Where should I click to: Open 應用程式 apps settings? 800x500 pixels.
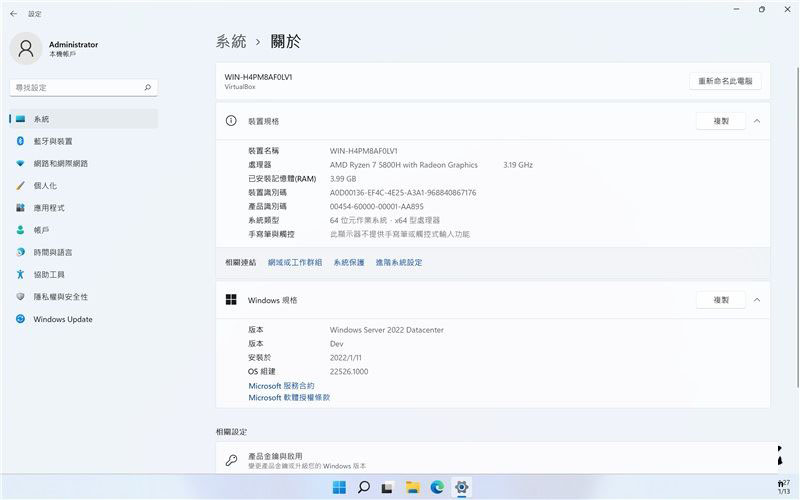(x=49, y=208)
